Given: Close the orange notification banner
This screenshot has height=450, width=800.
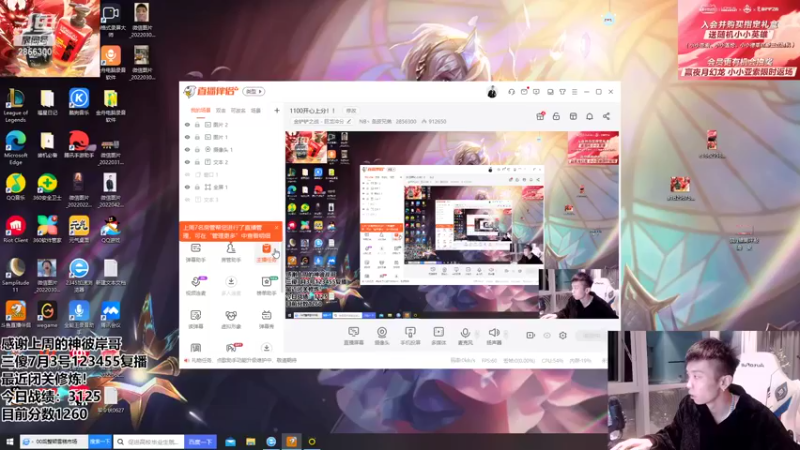Looking at the screenshot, I should (x=277, y=228).
